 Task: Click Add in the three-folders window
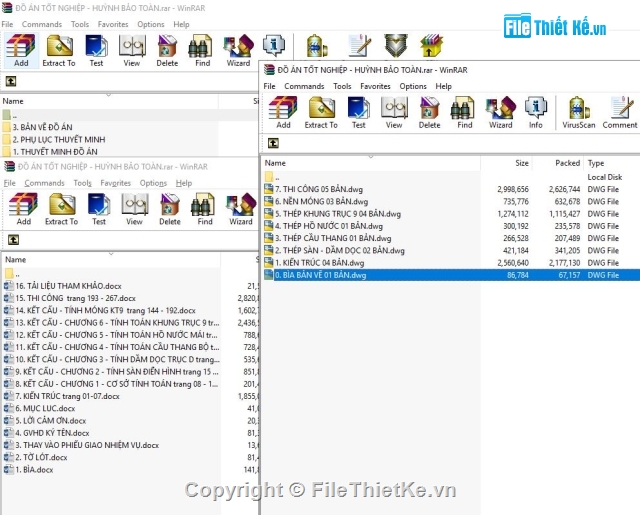21,51
